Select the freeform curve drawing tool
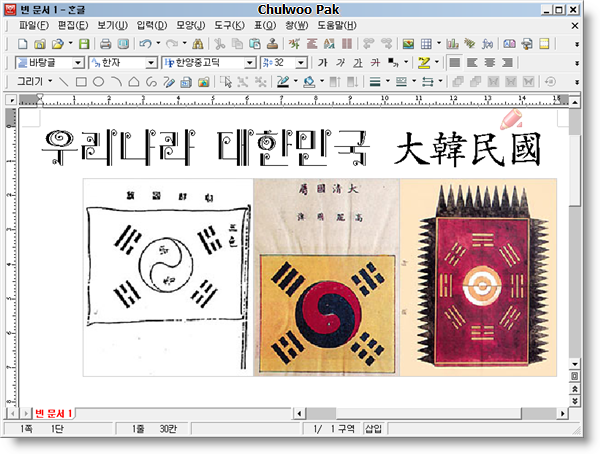 point(152,82)
